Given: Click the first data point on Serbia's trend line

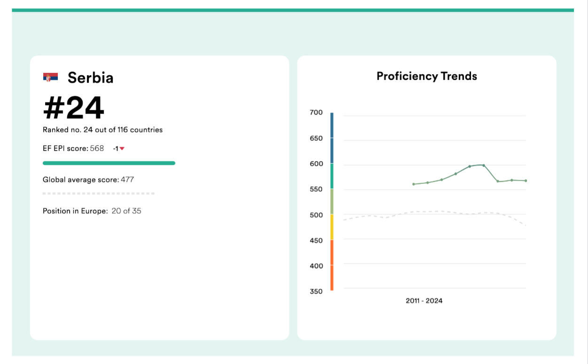Looking at the screenshot, I should point(413,184).
